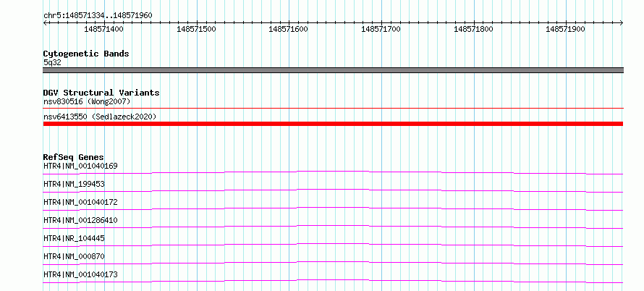
Task: Open transcript HTR4|NM_000870
Action: coord(74,256)
